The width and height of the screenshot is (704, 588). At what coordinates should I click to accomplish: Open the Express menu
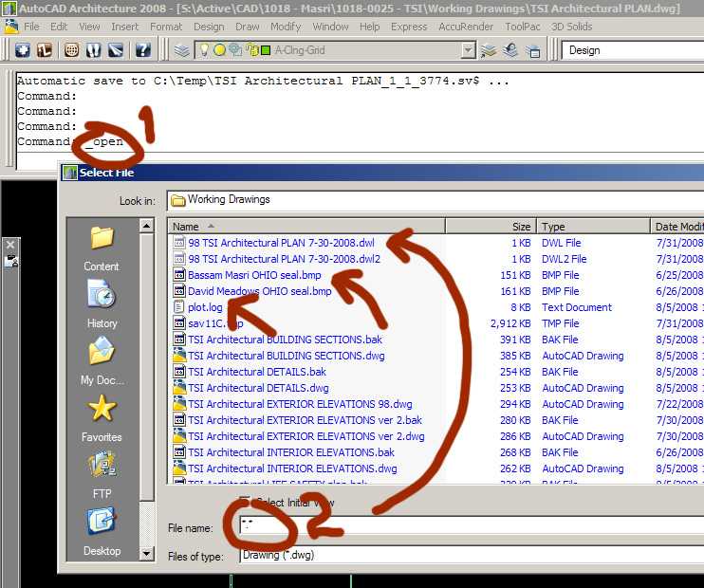[x=409, y=27]
